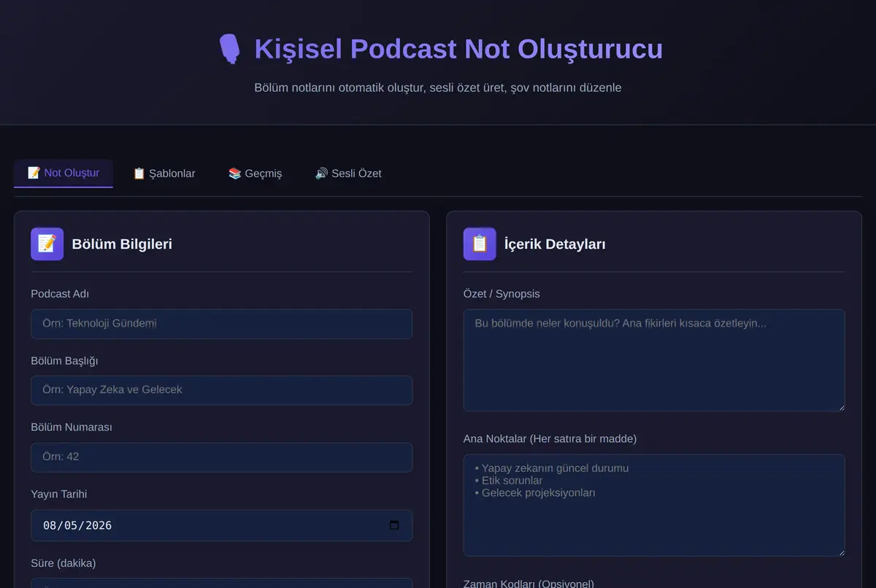Screen dimensions: 876x588
Task: Click the Bölüm Bilgileri notepad icon
Action: click(47, 244)
